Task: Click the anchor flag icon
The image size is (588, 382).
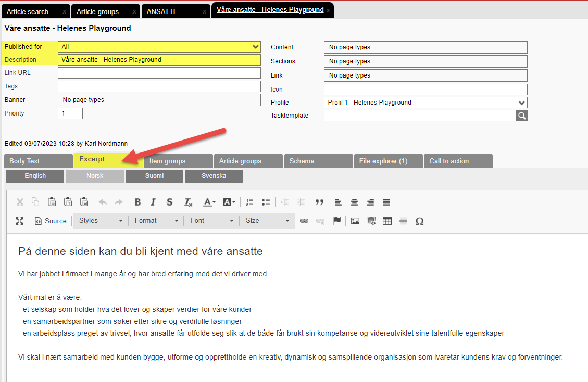Action: tap(336, 221)
